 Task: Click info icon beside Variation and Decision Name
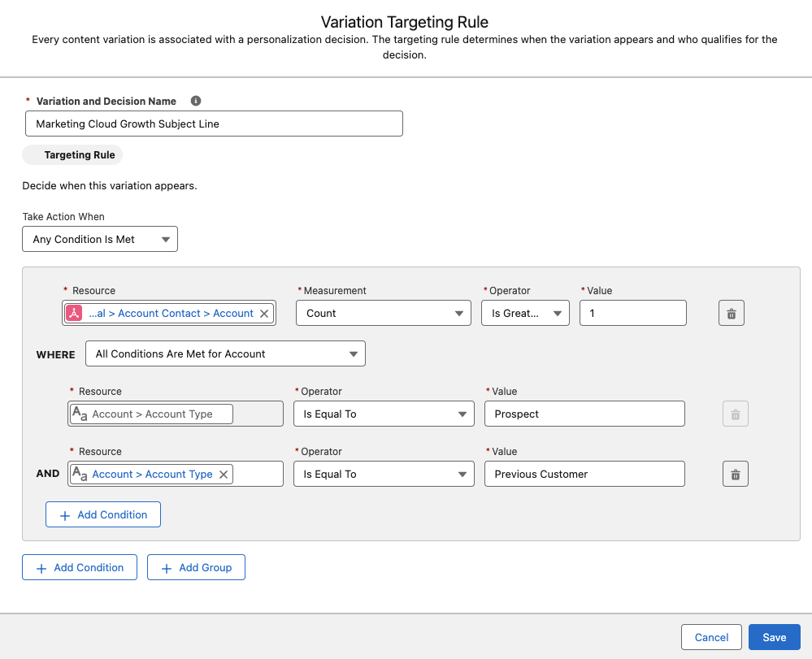pos(196,101)
